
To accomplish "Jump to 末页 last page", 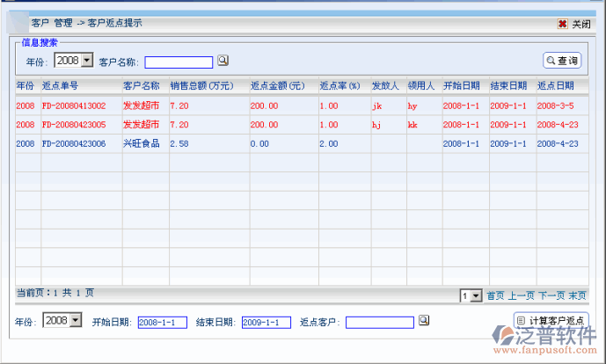I will 577,296.
